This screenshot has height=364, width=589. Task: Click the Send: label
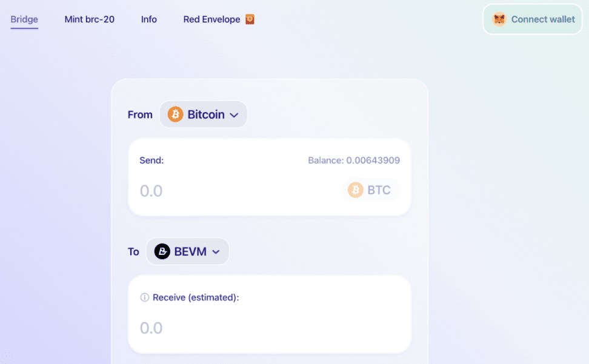pos(151,160)
